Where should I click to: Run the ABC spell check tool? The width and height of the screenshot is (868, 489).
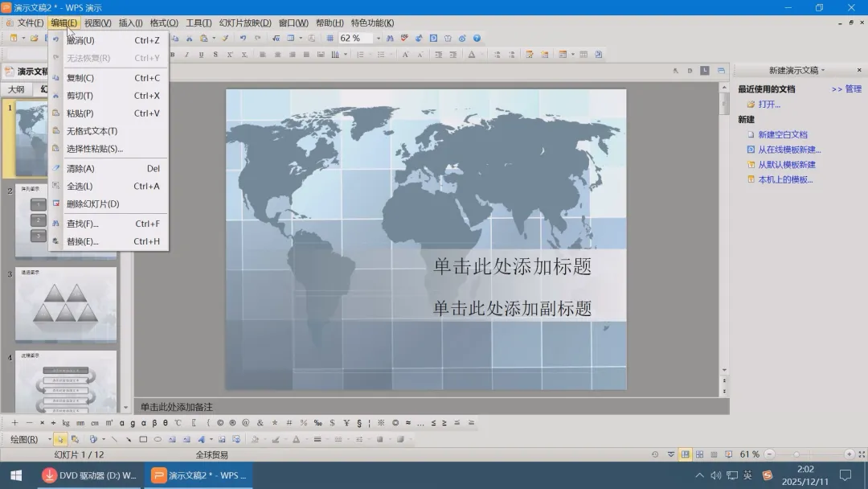(x=404, y=39)
